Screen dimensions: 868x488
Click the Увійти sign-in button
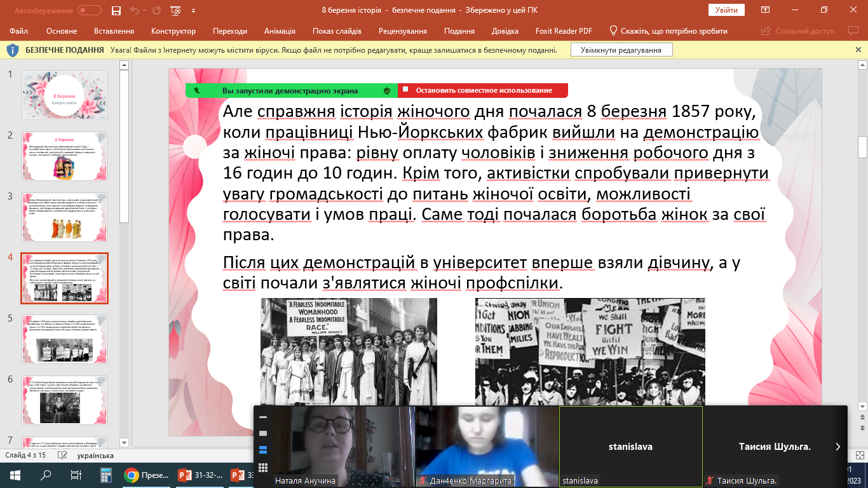coord(726,10)
